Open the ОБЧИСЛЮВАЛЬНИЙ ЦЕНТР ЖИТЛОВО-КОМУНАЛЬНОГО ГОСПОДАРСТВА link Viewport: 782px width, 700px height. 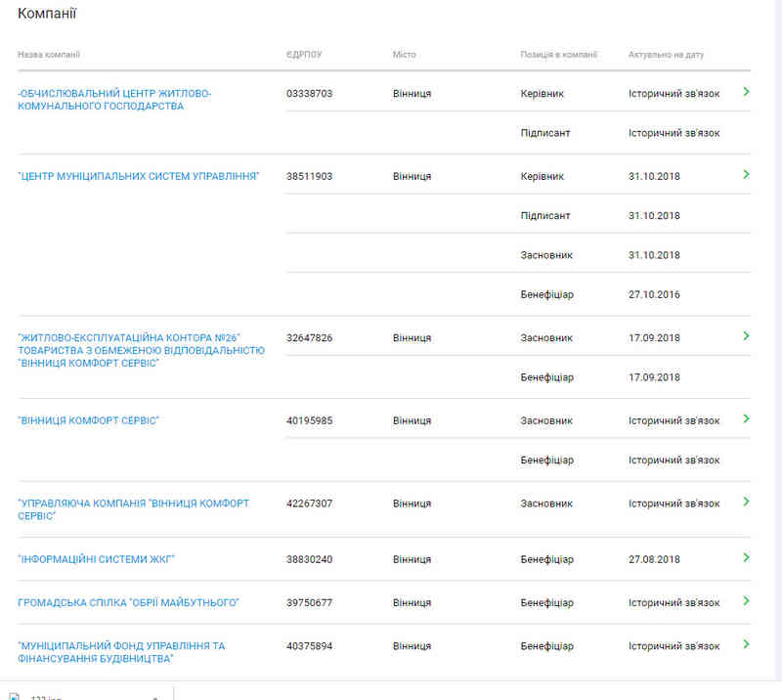(x=114, y=100)
